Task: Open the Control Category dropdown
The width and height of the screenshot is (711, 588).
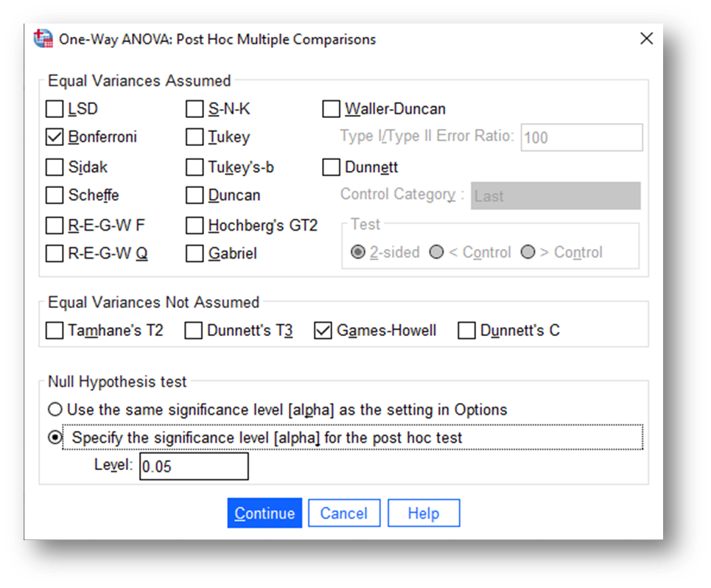Action: 556,196
